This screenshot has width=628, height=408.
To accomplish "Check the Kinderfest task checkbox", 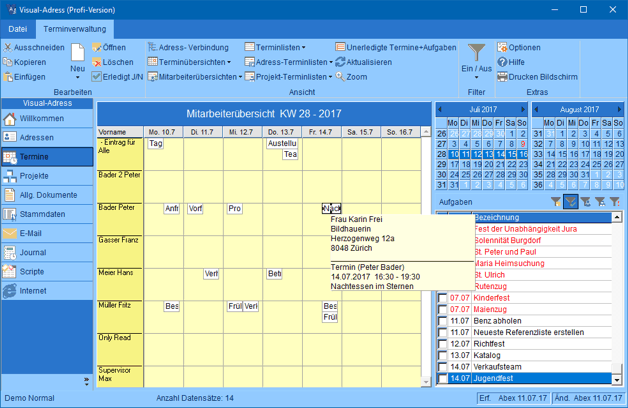I will coord(443,298).
